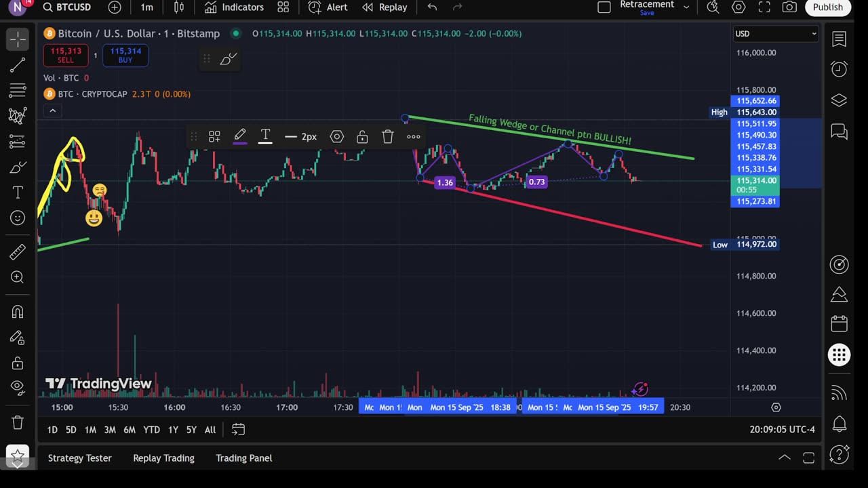Open quick search in the top bar
The height and width of the screenshot is (488, 868).
pos(713,7)
